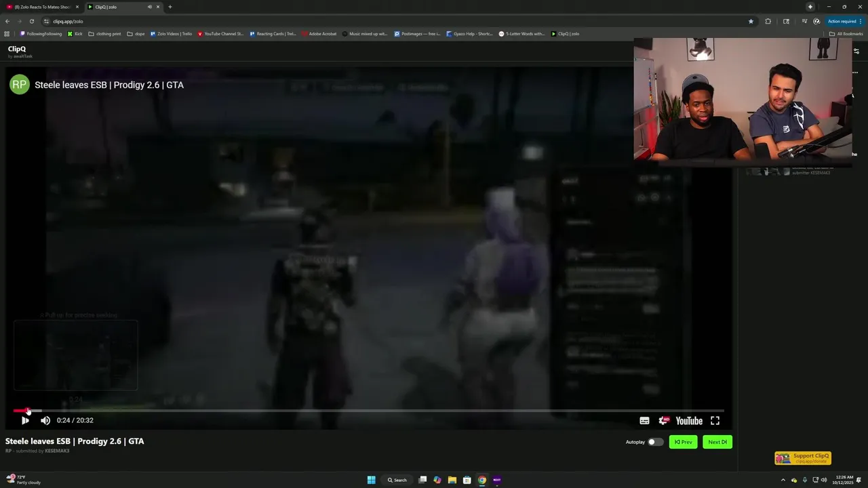Open submitter KESEMAK3 profile below title
This screenshot has height=488, width=868.
(x=57, y=451)
